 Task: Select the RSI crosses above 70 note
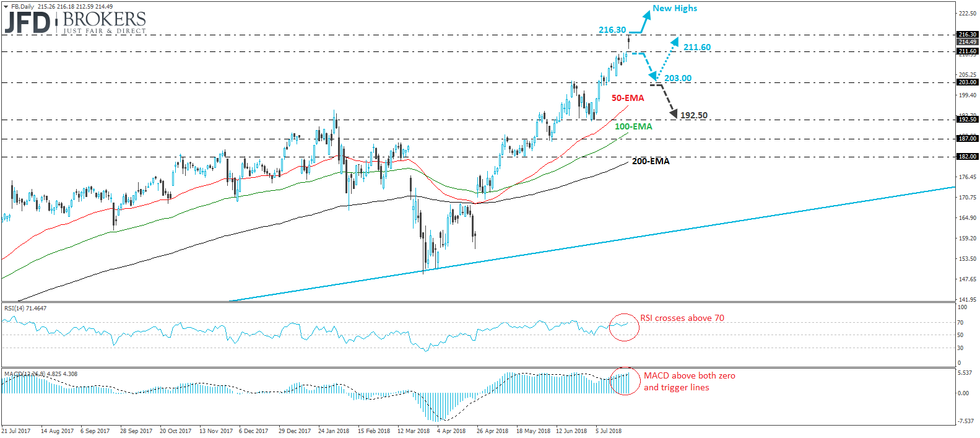tap(682, 318)
